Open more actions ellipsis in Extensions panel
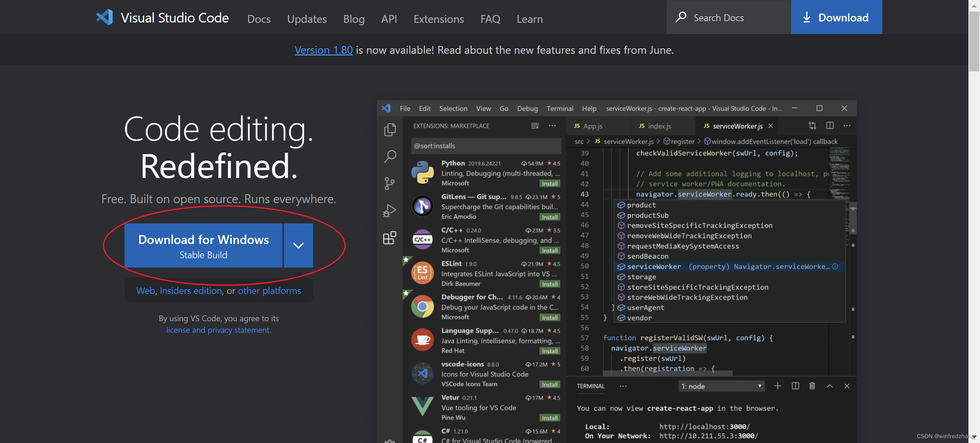The image size is (980, 443). 552,126
